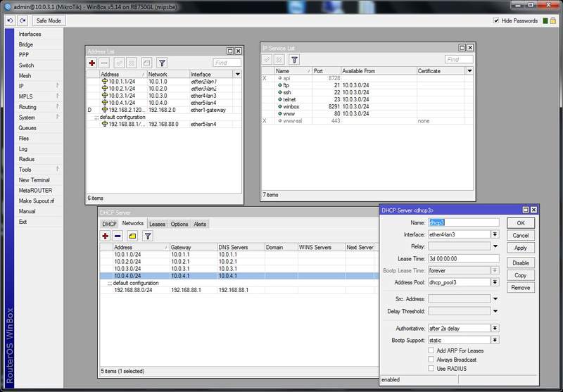The image size is (563, 392).
Task: Click the Copy button in dhcp3 dialog
Action: tap(521, 275)
